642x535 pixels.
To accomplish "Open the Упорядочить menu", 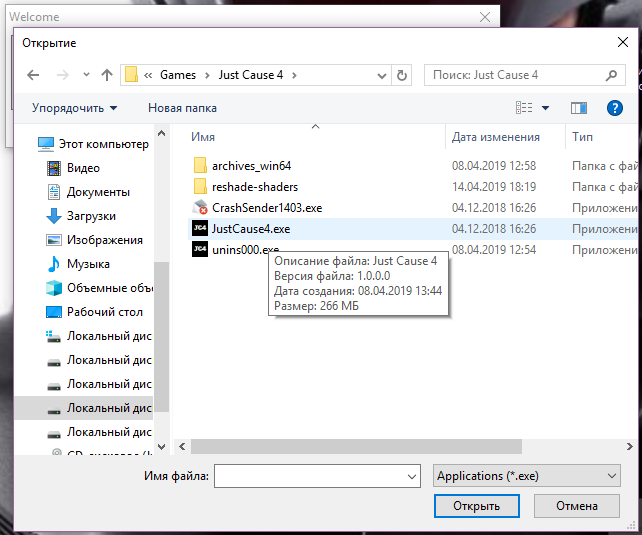I will coord(75,108).
